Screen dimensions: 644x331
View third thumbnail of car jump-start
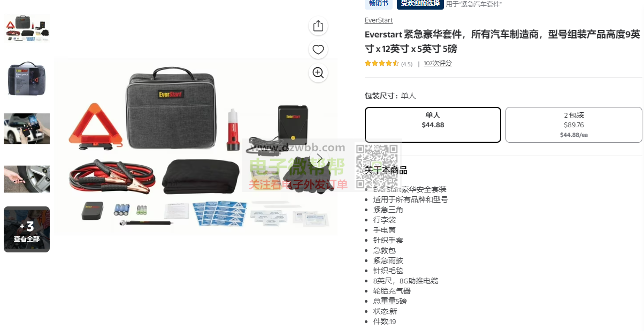27,128
